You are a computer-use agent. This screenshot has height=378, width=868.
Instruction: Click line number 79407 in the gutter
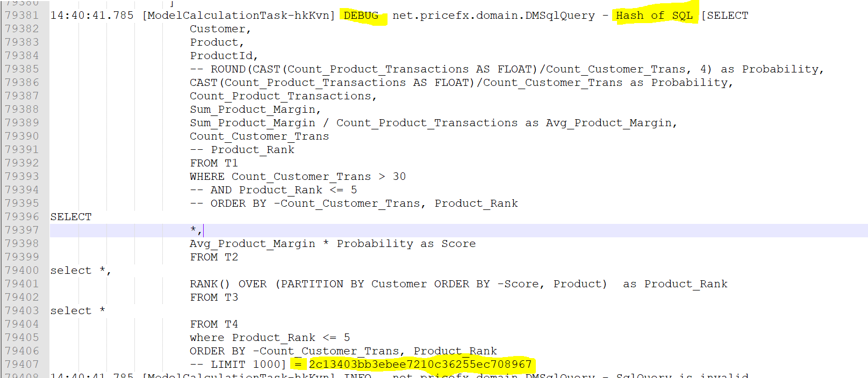click(22, 365)
